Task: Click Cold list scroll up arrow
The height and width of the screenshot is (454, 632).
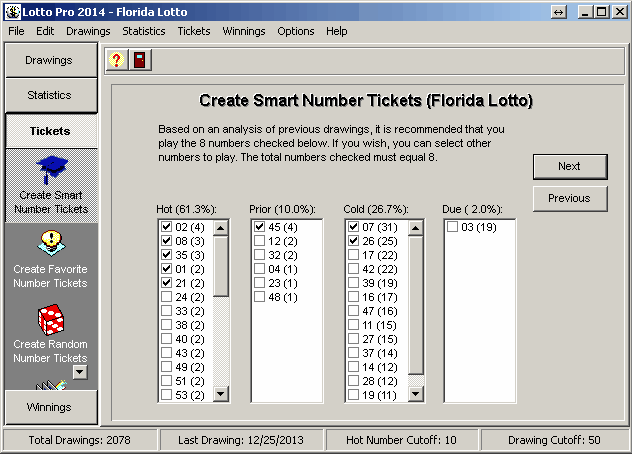Action: (x=416, y=228)
